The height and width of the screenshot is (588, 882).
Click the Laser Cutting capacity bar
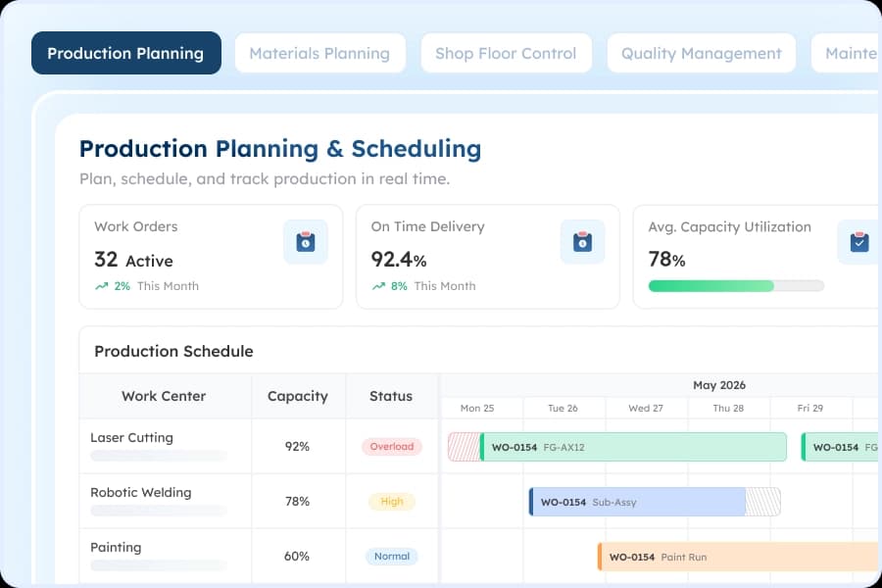pyautogui.click(x=159, y=456)
